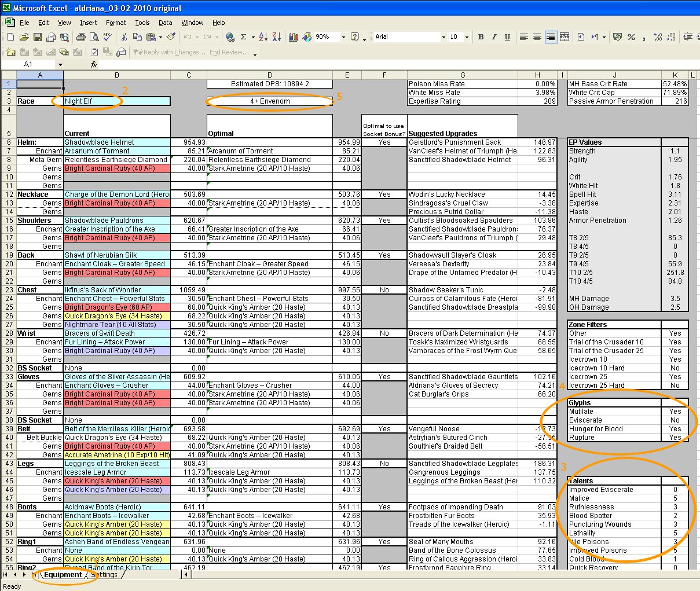Select the Icecrown 10 Hard No cell
Screen dimensions: 700x591
coord(675,368)
